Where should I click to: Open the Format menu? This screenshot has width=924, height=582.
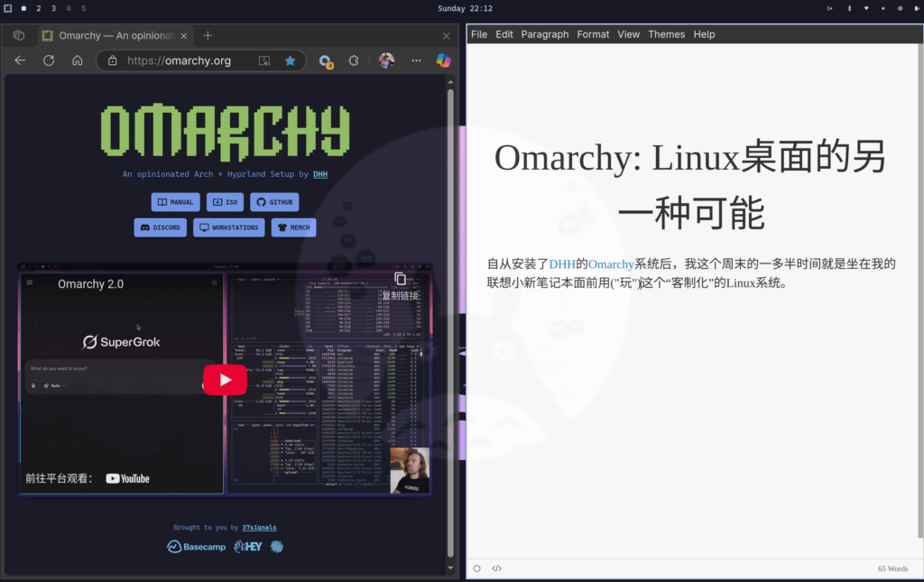pos(593,34)
